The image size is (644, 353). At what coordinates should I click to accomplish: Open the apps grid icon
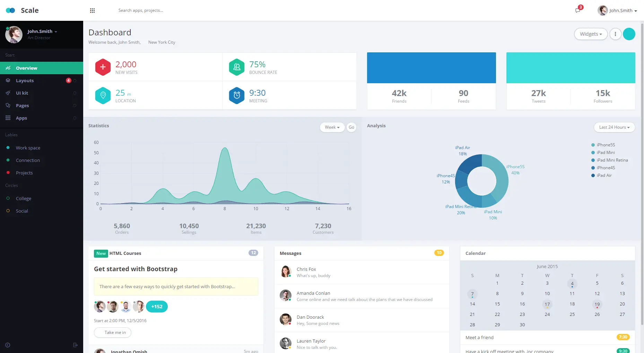pyautogui.click(x=92, y=10)
